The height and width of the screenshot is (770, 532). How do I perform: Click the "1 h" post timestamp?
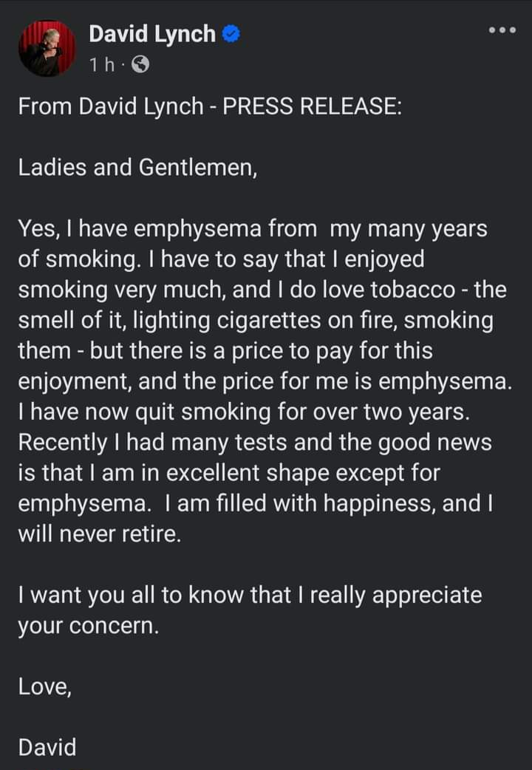(103, 65)
